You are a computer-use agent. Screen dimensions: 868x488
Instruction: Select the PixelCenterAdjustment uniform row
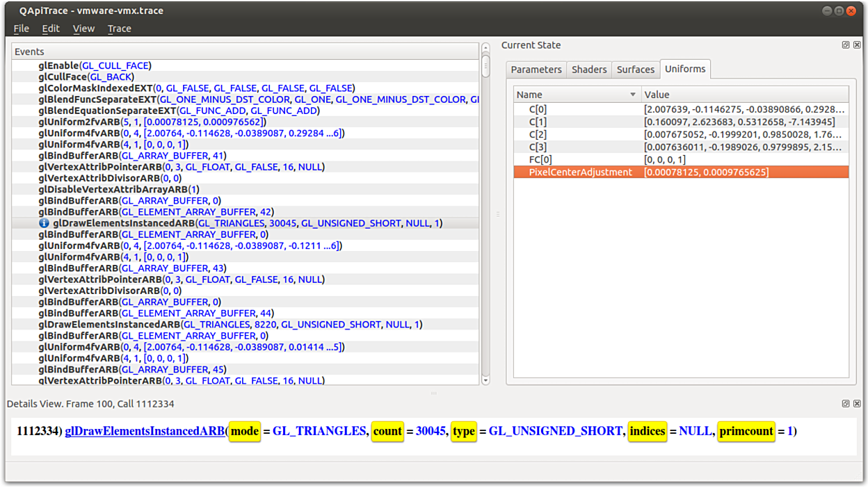click(580, 172)
